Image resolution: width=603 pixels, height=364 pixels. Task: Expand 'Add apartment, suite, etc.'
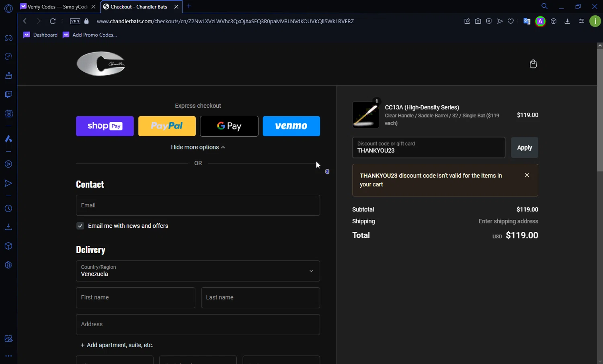point(117,345)
